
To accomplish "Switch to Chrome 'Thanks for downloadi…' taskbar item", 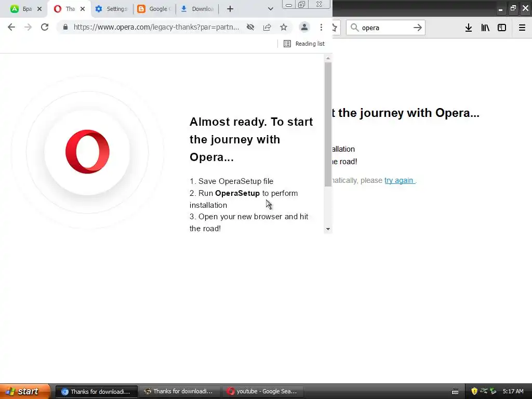I will click(96, 392).
